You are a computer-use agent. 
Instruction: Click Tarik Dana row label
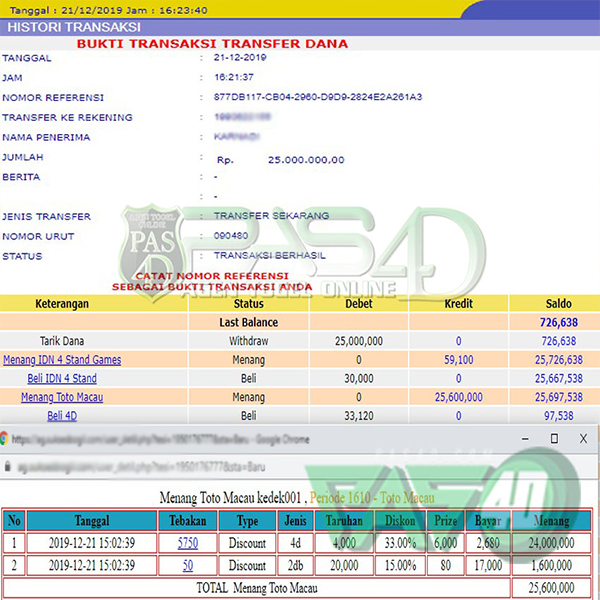click(x=62, y=341)
